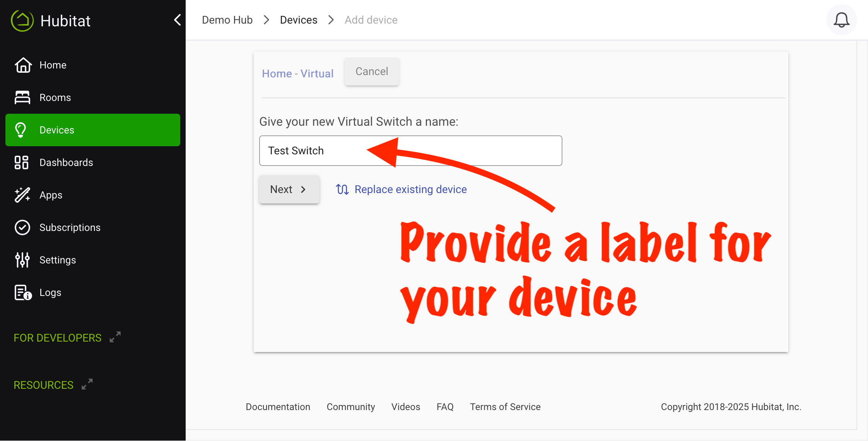Click the Rooms bed icon
Image resolution: width=868 pixels, height=441 pixels.
(x=22, y=97)
